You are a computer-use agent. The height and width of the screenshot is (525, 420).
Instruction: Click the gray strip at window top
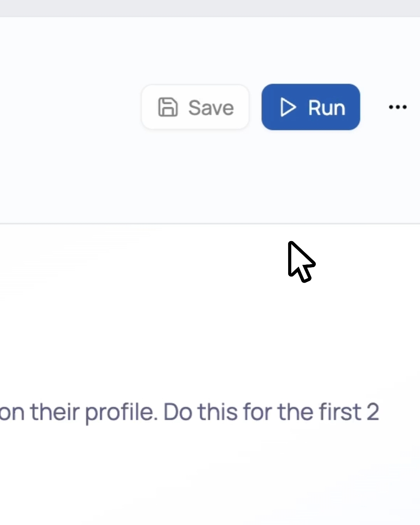210,8
